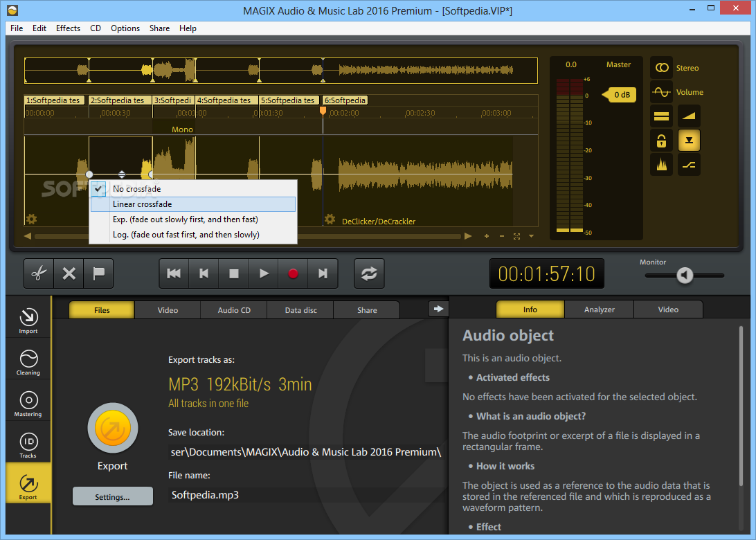
Task: Open Video tab in info panel
Action: [668, 309]
